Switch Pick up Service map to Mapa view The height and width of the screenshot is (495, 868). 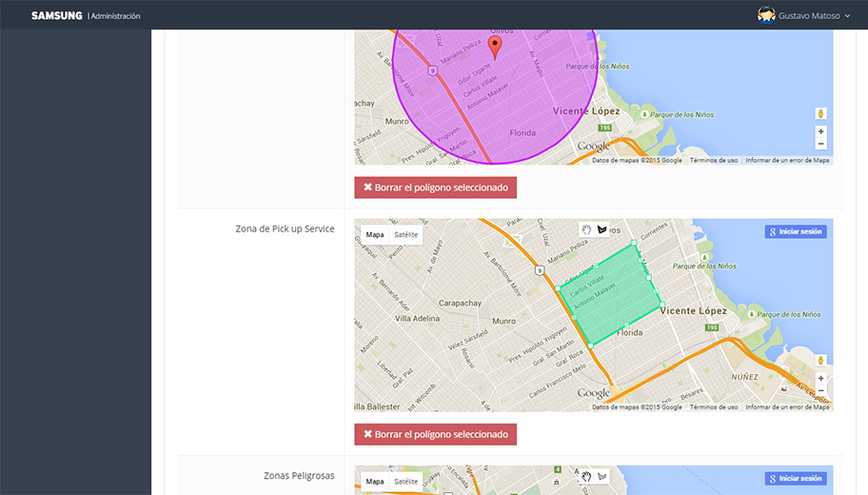tap(375, 235)
